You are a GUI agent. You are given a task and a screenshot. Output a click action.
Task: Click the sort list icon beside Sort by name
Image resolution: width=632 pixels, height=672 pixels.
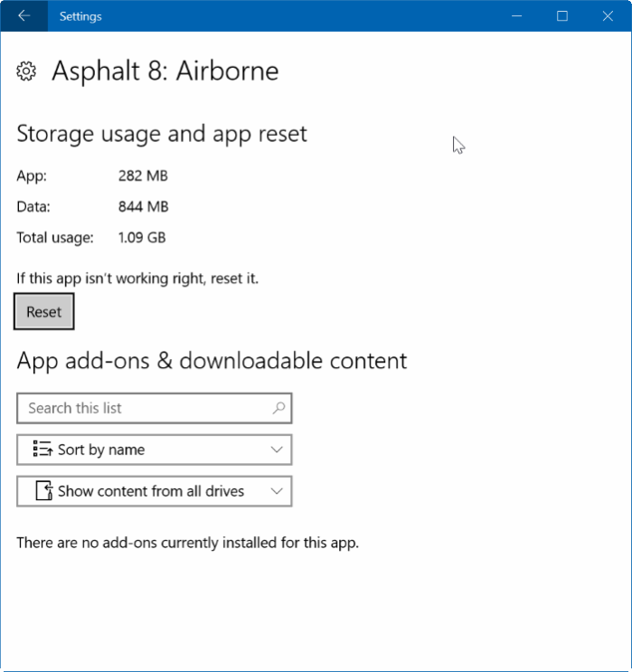42,450
